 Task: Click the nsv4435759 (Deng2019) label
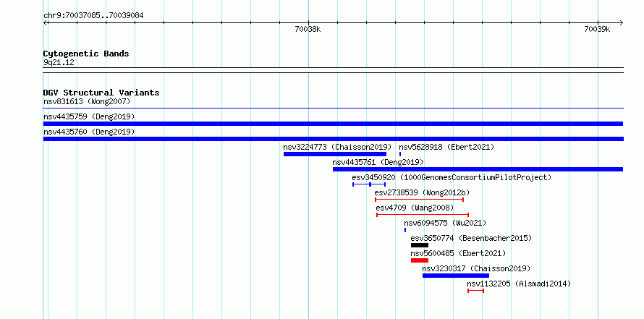(x=89, y=116)
